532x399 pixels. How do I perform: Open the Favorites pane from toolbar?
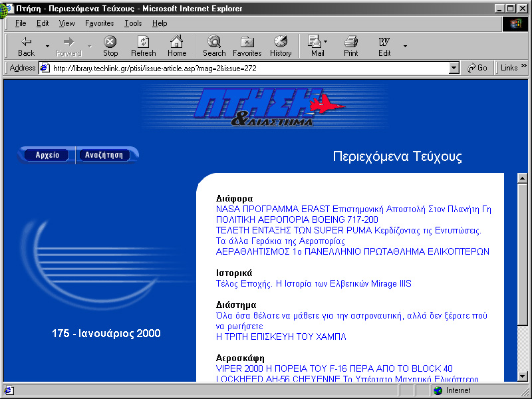click(x=247, y=47)
